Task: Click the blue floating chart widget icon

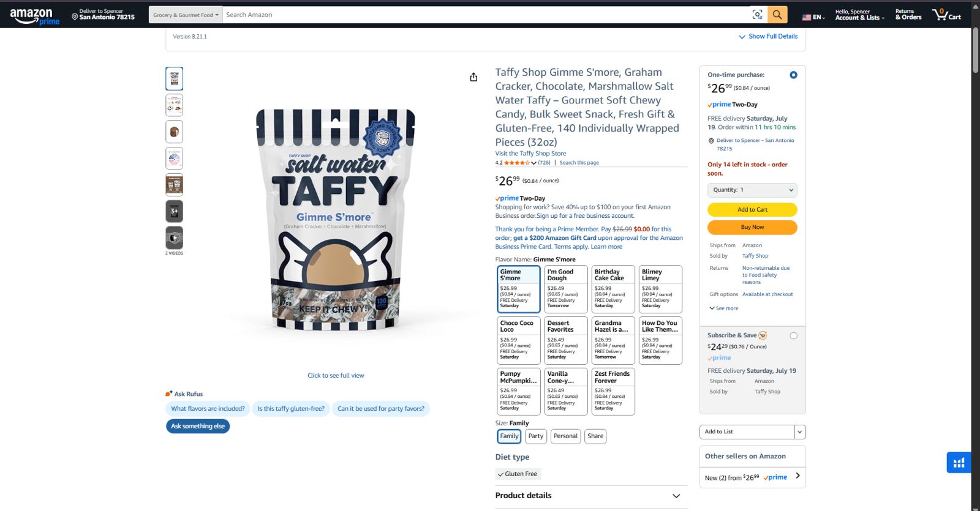Action: 959,463
